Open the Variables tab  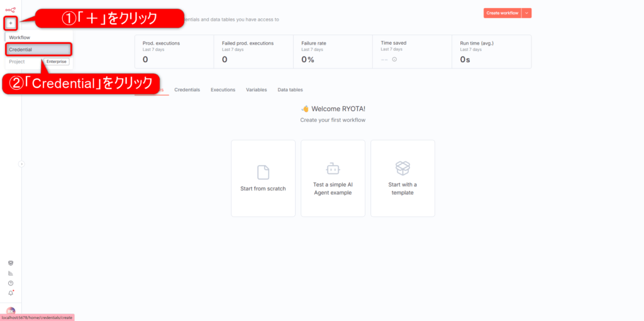pyautogui.click(x=257, y=90)
